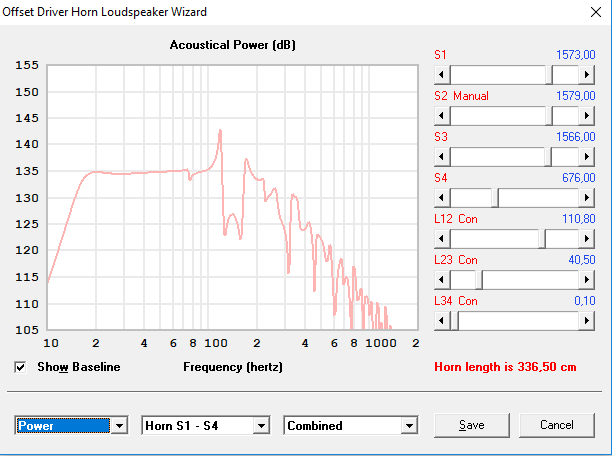Image resolution: width=612 pixels, height=456 pixels.
Task: Uncheck the Show Baseline checkbox
Action: pyautogui.click(x=20, y=367)
